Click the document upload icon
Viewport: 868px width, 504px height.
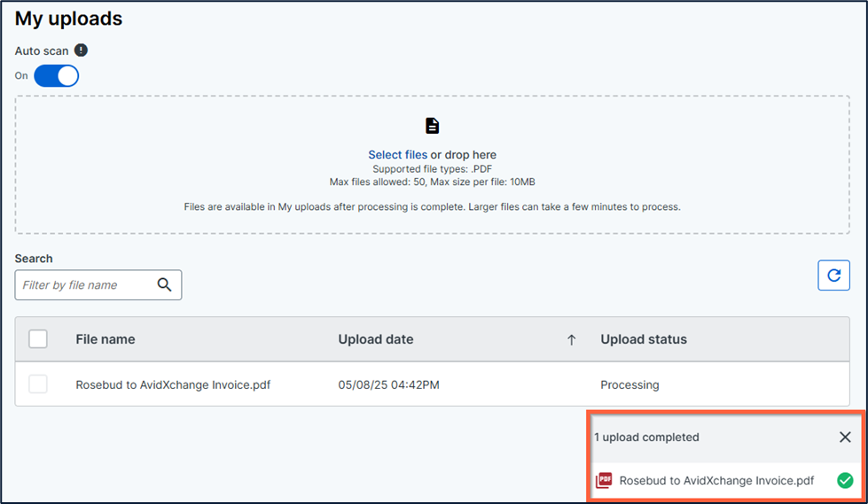[433, 126]
